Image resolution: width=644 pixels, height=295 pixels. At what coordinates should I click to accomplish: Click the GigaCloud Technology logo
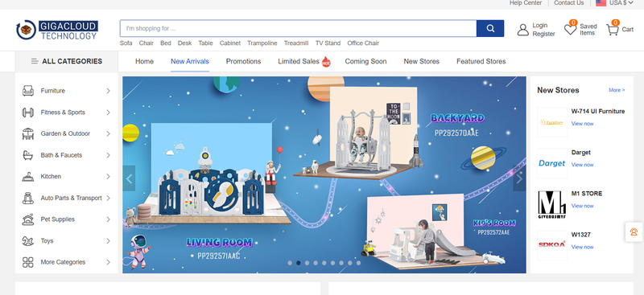[56, 30]
